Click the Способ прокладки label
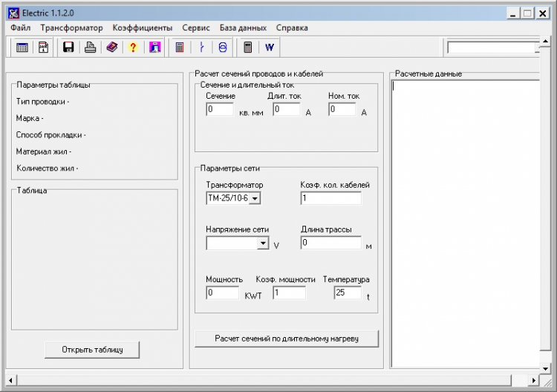 coord(51,135)
